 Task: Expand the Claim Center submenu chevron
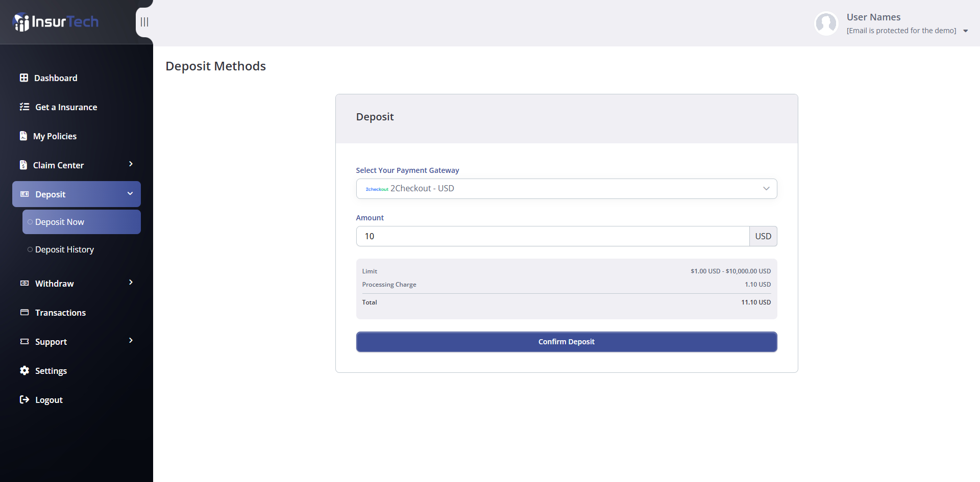[x=131, y=164]
